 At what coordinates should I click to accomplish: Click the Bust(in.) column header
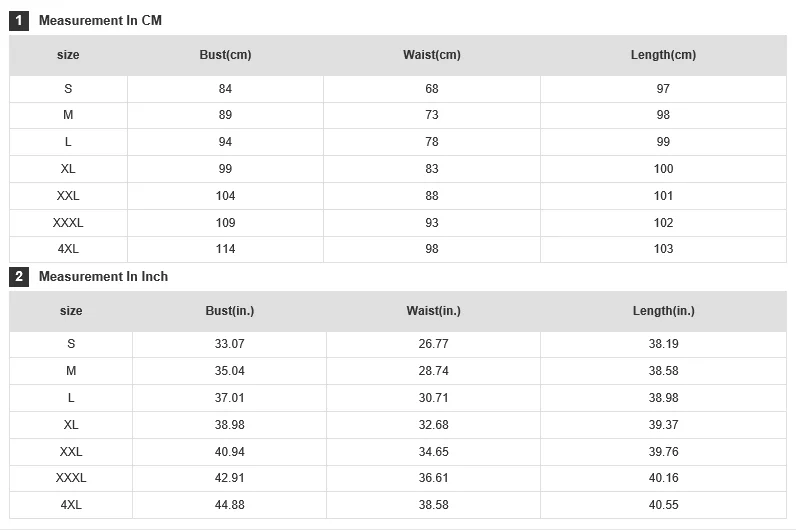[x=229, y=311]
